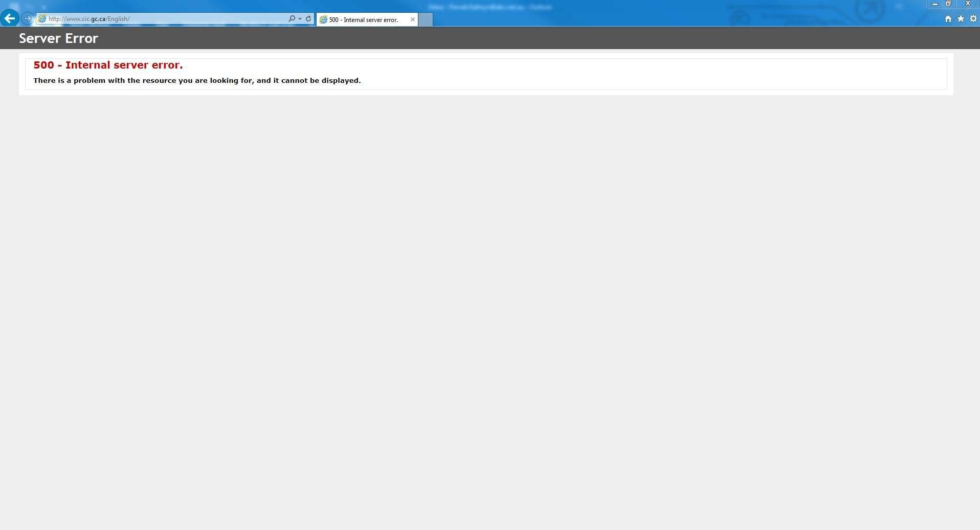Open the Tools gear menu
The image size is (980, 530).
coord(973,18)
